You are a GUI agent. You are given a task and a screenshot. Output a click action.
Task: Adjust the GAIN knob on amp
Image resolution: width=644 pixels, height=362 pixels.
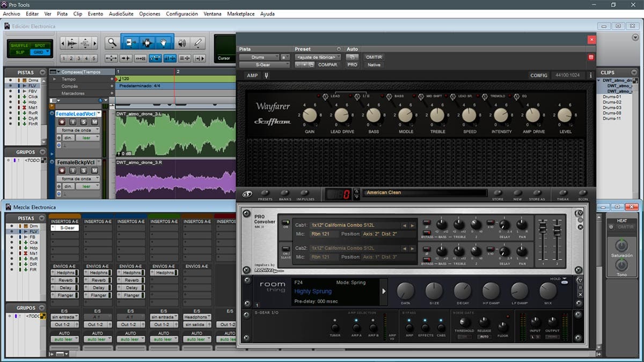coord(310,115)
